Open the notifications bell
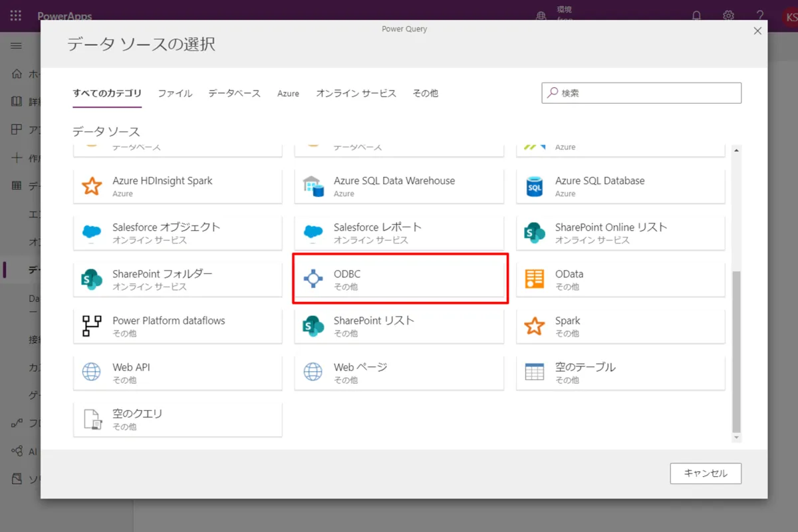The image size is (798, 532). click(697, 15)
